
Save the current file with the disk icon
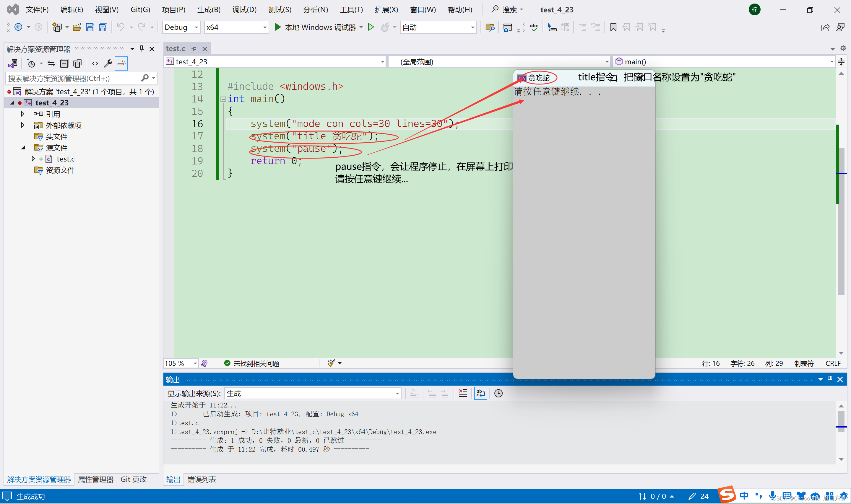pos(90,27)
